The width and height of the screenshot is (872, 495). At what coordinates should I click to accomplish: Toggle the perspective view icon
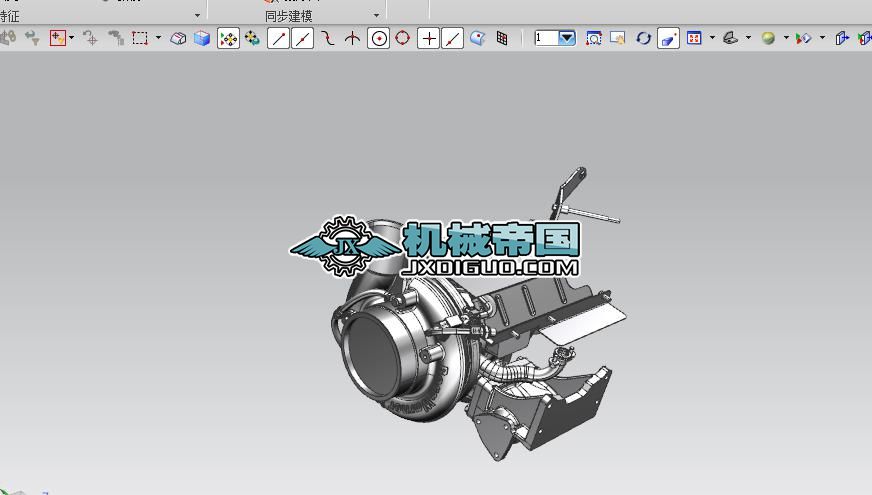pyautogui.click(x=668, y=38)
